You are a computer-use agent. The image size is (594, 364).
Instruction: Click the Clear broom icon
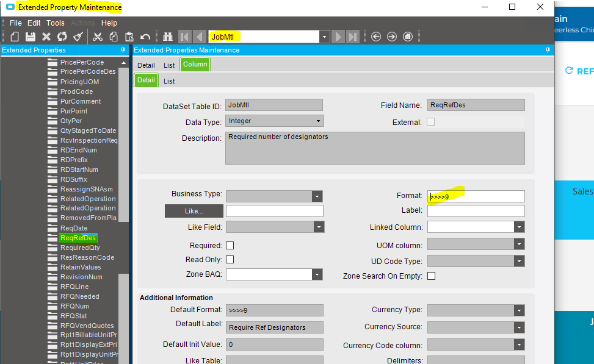click(78, 37)
